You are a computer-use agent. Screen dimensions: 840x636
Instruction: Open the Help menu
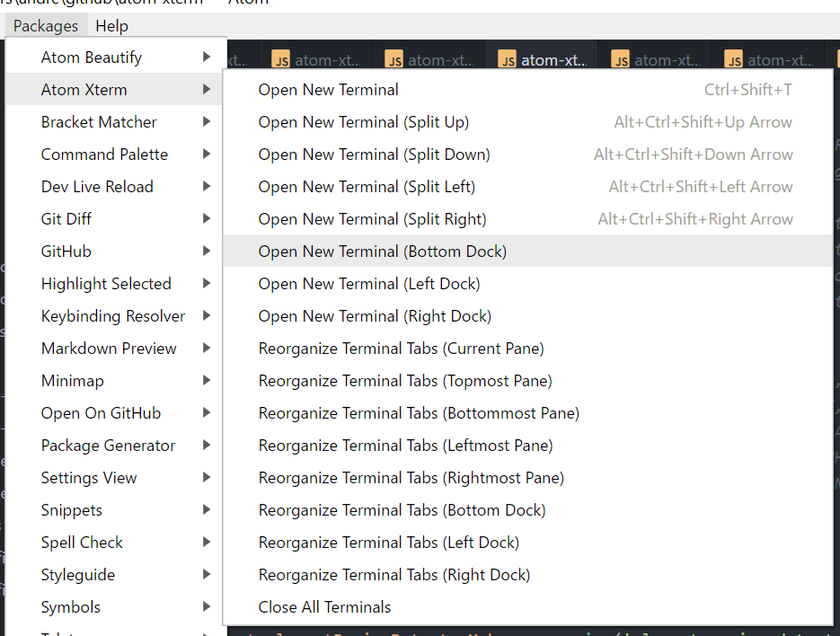point(111,26)
